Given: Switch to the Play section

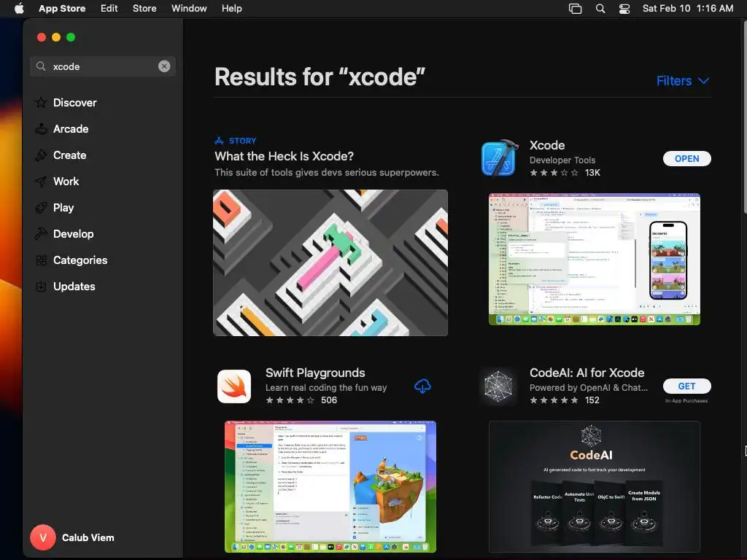Looking at the screenshot, I should click(63, 208).
